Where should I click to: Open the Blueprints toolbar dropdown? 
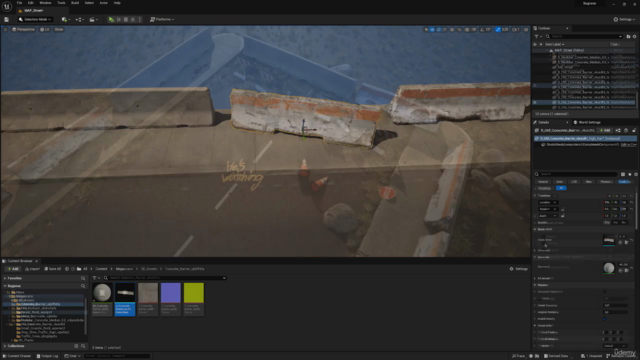[79, 19]
